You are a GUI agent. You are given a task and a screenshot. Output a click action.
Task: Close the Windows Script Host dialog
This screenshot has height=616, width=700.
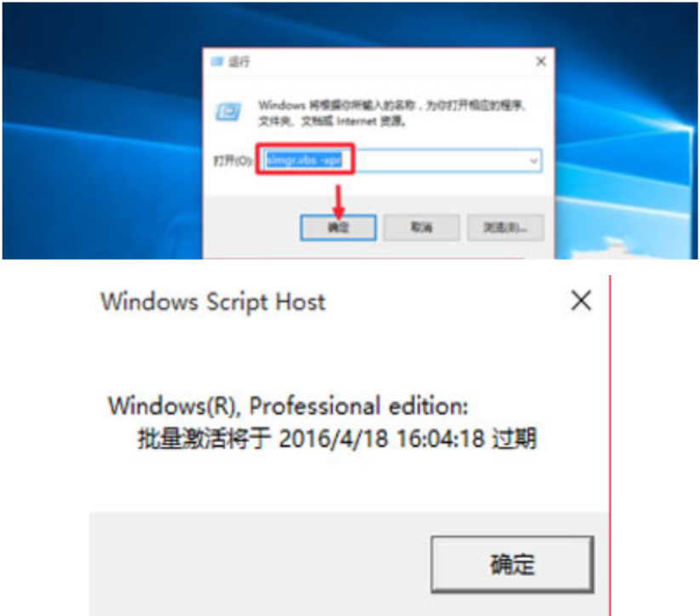click(x=581, y=300)
